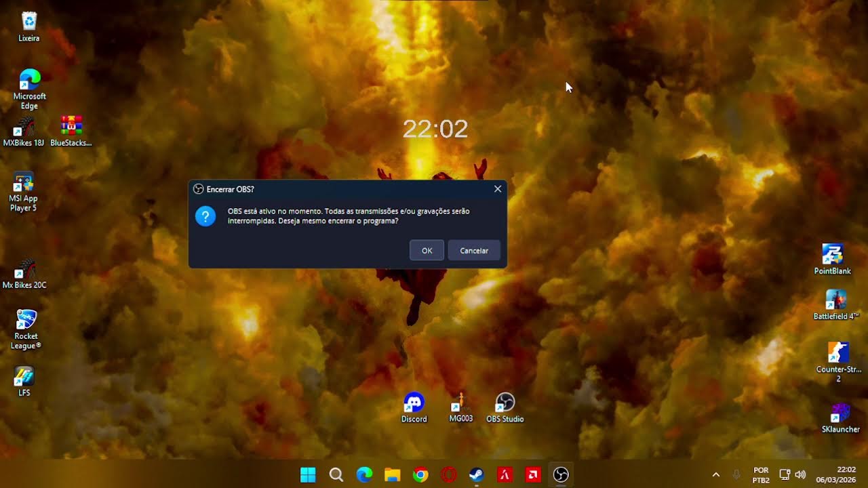Open the volume speaker tray icon

pyautogui.click(x=800, y=475)
